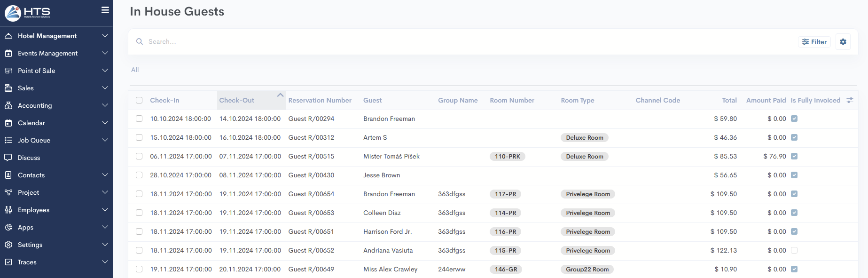The image size is (868, 278).
Task: Click the HTS logo
Action: pos(28,13)
